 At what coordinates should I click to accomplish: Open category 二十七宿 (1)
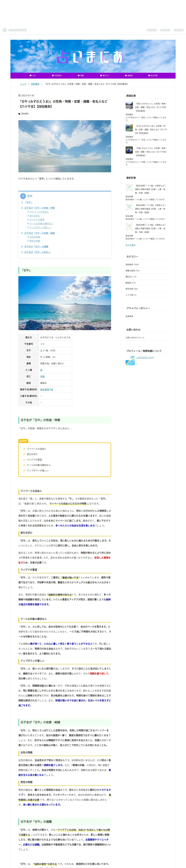point(131,295)
